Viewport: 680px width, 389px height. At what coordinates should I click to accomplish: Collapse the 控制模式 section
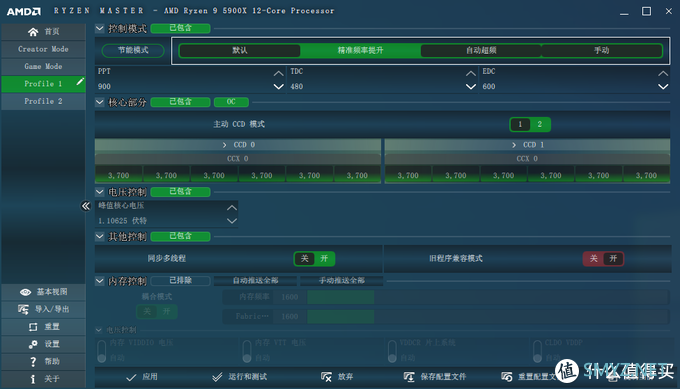click(100, 29)
